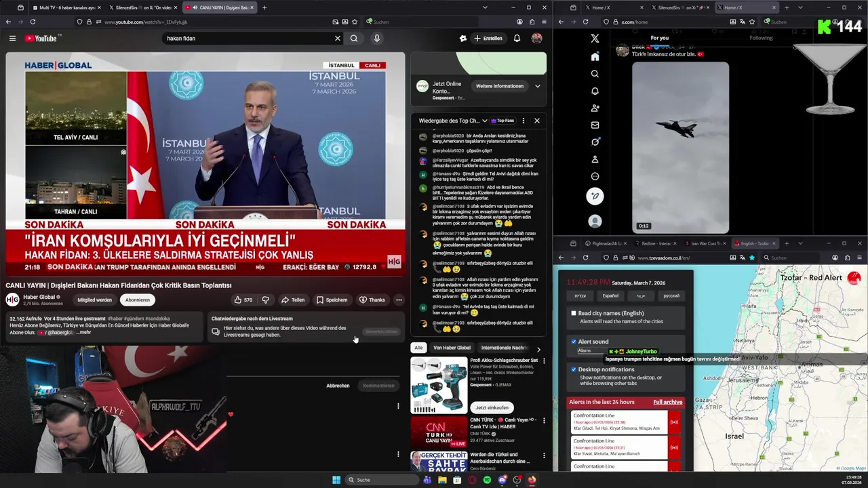Click the Abonnieren subscribe button
The width and height of the screenshot is (868, 488).
137,300
